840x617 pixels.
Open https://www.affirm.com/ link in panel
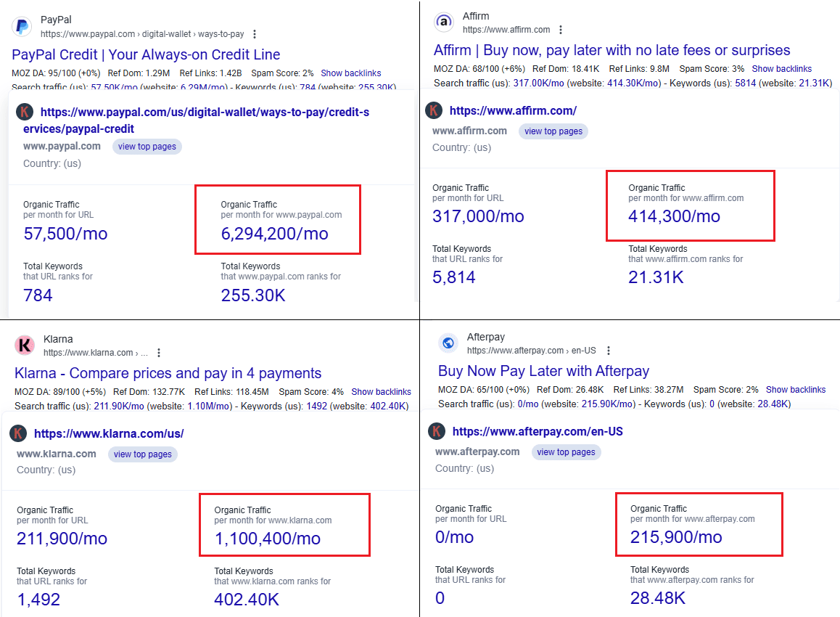(513, 111)
